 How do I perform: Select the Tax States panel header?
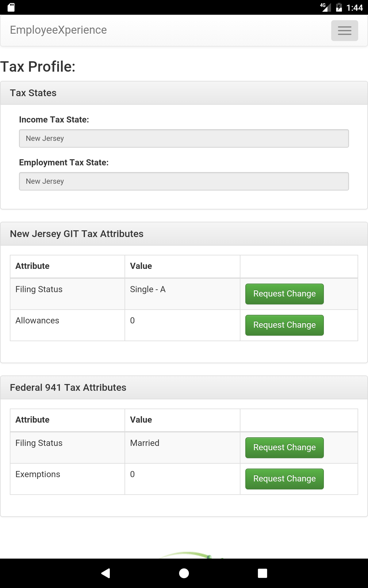(x=184, y=93)
